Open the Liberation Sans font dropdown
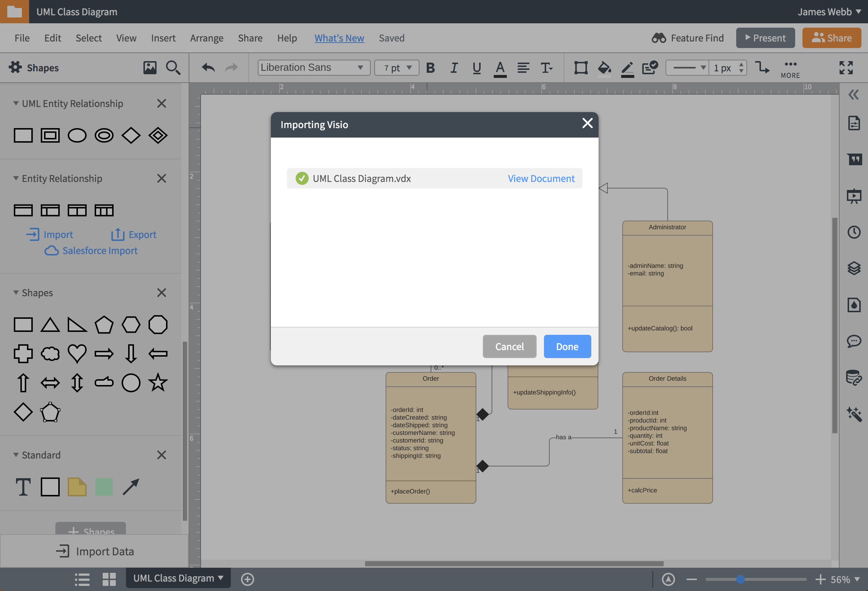 click(x=313, y=68)
